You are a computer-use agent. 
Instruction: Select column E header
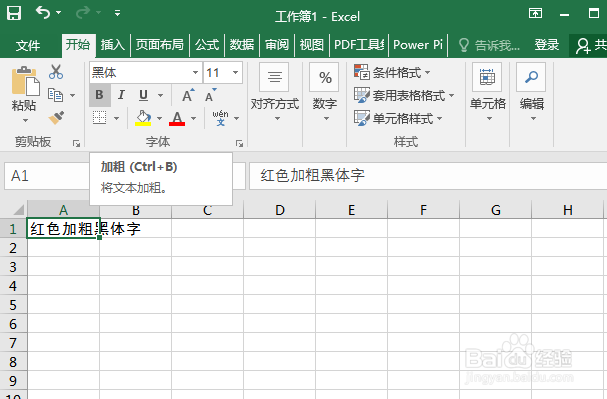click(x=351, y=210)
